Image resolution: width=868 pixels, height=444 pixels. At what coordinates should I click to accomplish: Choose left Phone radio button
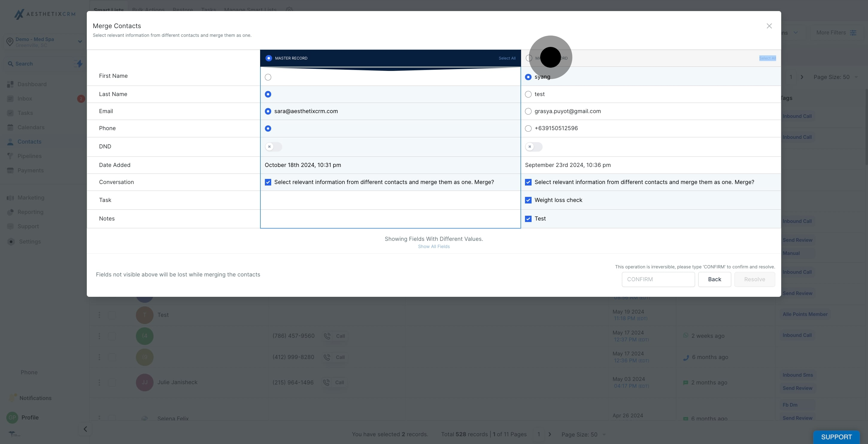tap(268, 128)
